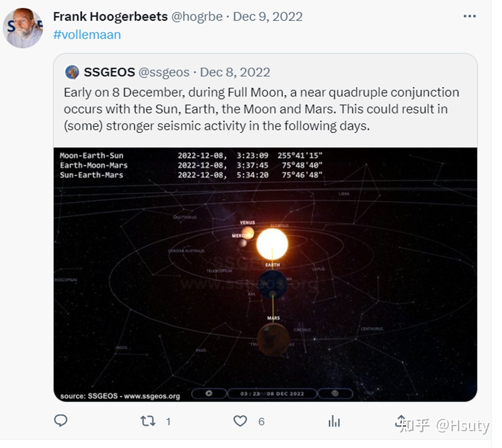Retweet this post
The width and height of the screenshot is (502, 448).
pyautogui.click(x=148, y=421)
